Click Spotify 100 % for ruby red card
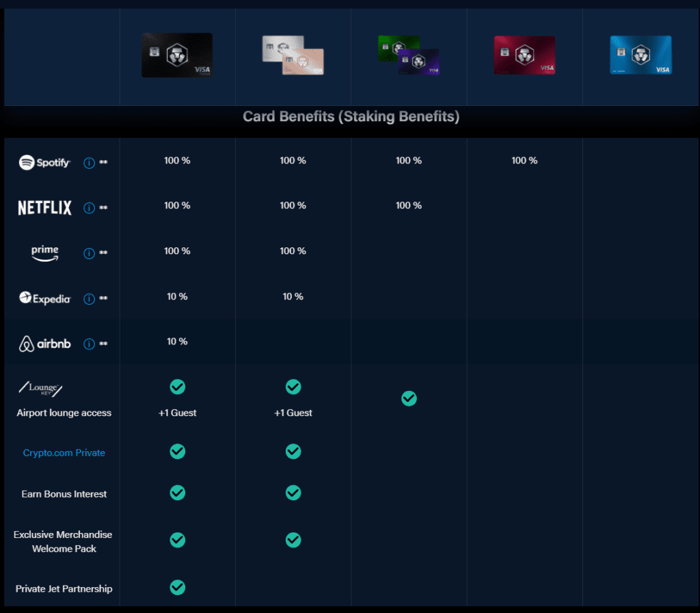Viewport: 700px width, 613px height. point(524,161)
